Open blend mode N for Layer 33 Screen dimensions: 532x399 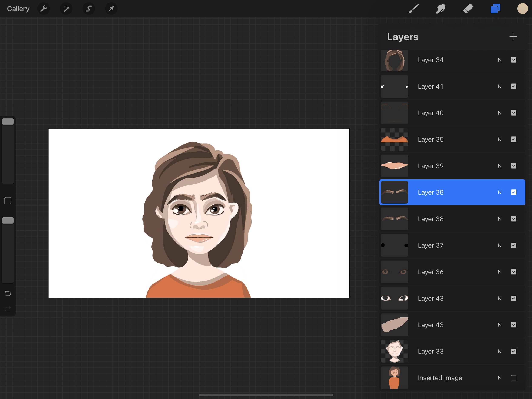(499, 351)
